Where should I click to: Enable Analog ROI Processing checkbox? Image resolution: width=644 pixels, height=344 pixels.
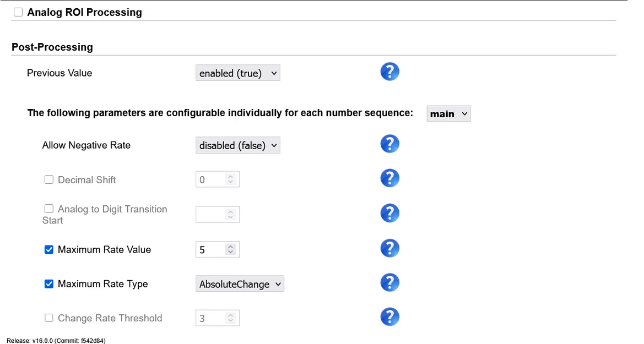pos(18,12)
